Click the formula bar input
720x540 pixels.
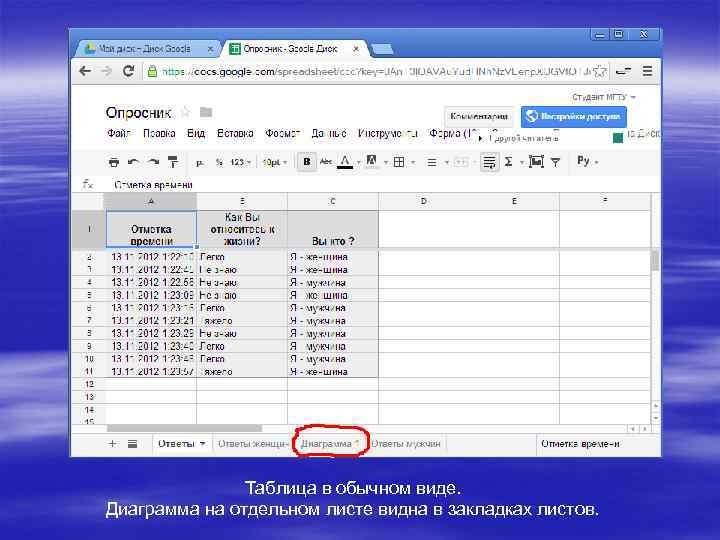(x=381, y=185)
